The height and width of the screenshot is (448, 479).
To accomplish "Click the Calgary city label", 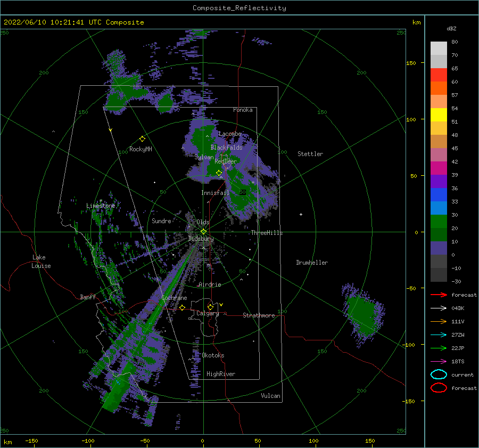I will 208,313.
